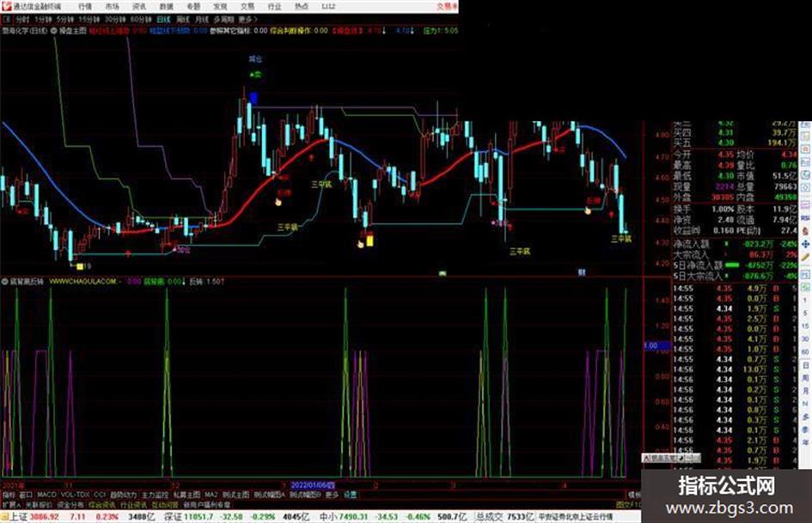Select the 1分钟 chart period
This screenshot has width=812, height=523.
click(x=43, y=20)
